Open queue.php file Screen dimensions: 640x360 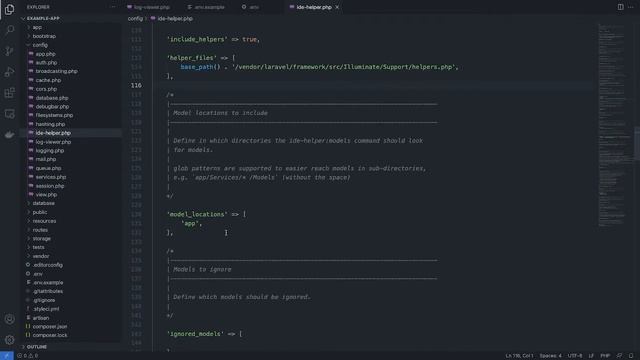48,168
